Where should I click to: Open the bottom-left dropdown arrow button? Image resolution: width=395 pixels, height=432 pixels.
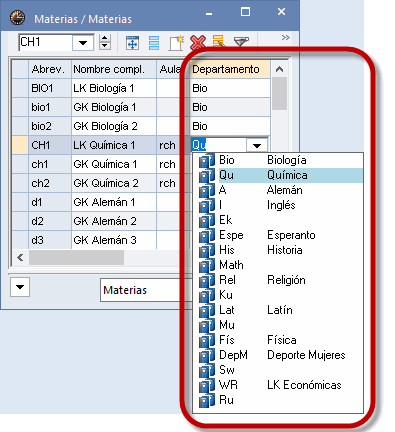[20, 287]
